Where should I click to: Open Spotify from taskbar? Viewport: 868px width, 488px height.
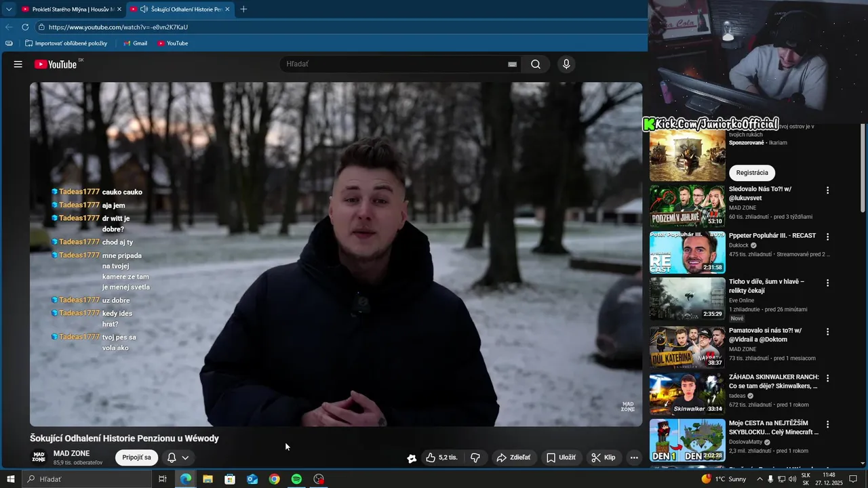(x=296, y=479)
